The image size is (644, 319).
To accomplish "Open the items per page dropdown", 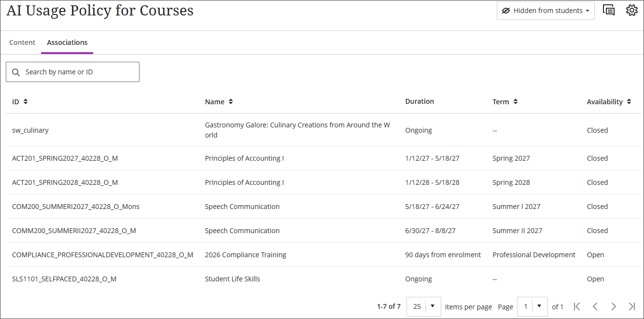I will click(x=423, y=306).
